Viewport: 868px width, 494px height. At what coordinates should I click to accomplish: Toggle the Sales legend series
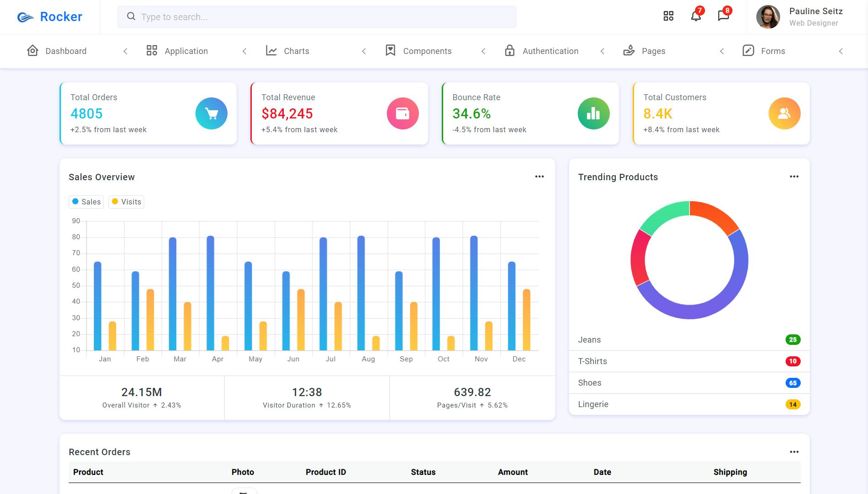(87, 202)
